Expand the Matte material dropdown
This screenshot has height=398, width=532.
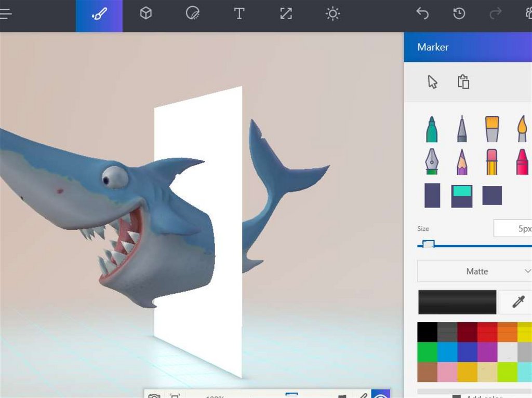(476, 271)
